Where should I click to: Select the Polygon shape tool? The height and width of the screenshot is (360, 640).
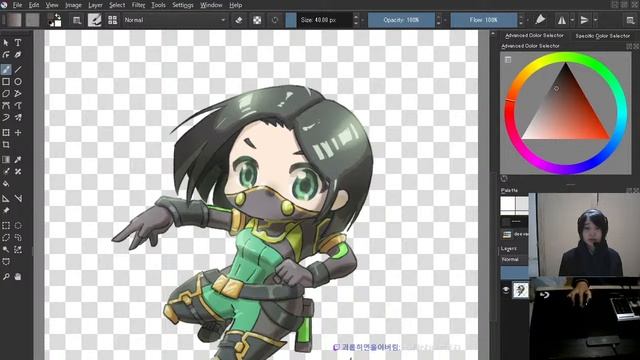[x=6, y=93]
